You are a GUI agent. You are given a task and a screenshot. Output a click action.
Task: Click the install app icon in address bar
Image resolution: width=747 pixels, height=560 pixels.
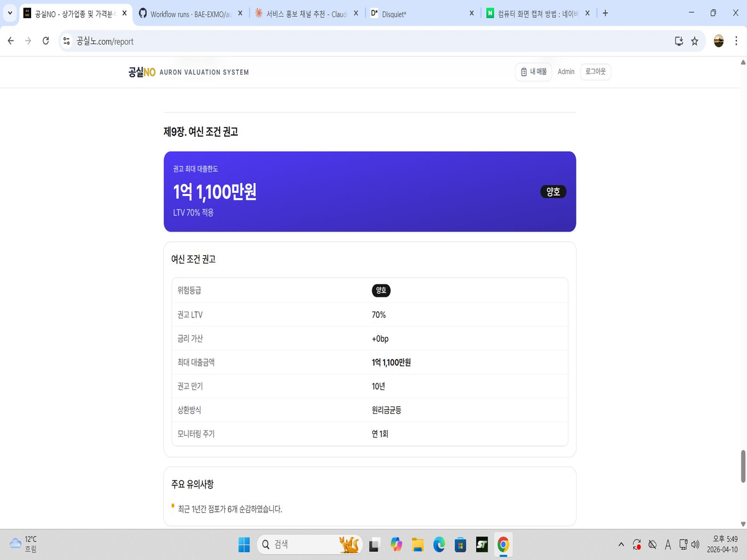(x=679, y=41)
